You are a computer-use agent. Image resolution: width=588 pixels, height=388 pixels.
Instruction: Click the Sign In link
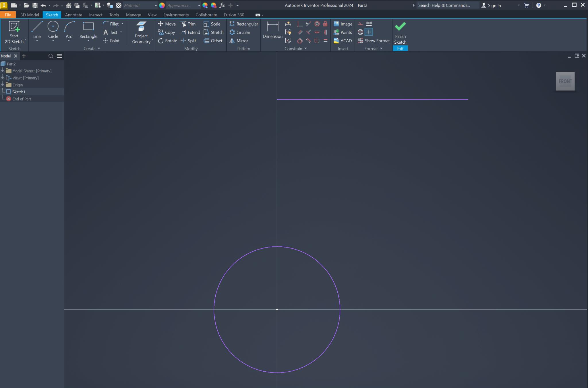(x=494, y=5)
